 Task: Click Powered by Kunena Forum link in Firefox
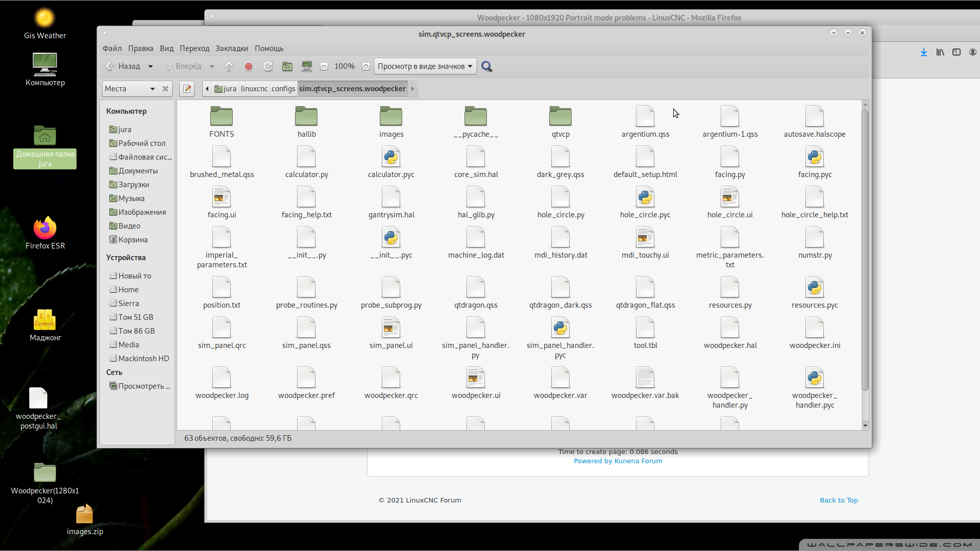[x=618, y=461]
